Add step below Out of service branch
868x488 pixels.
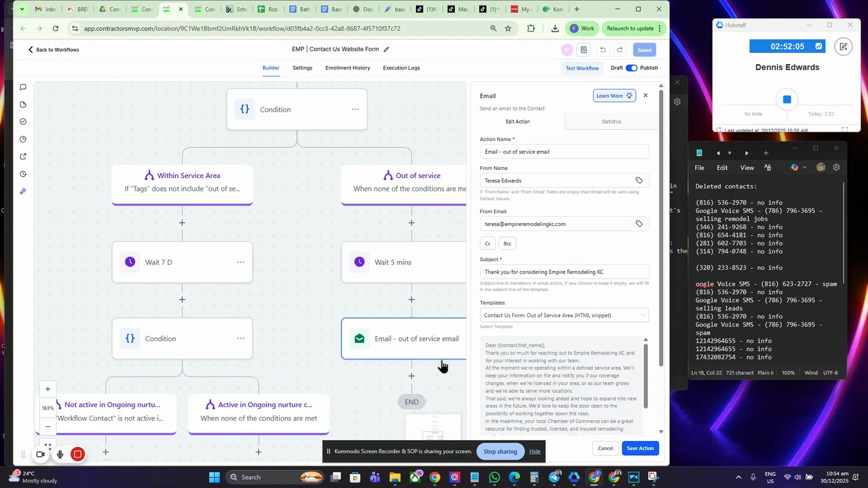pos(411,223)
